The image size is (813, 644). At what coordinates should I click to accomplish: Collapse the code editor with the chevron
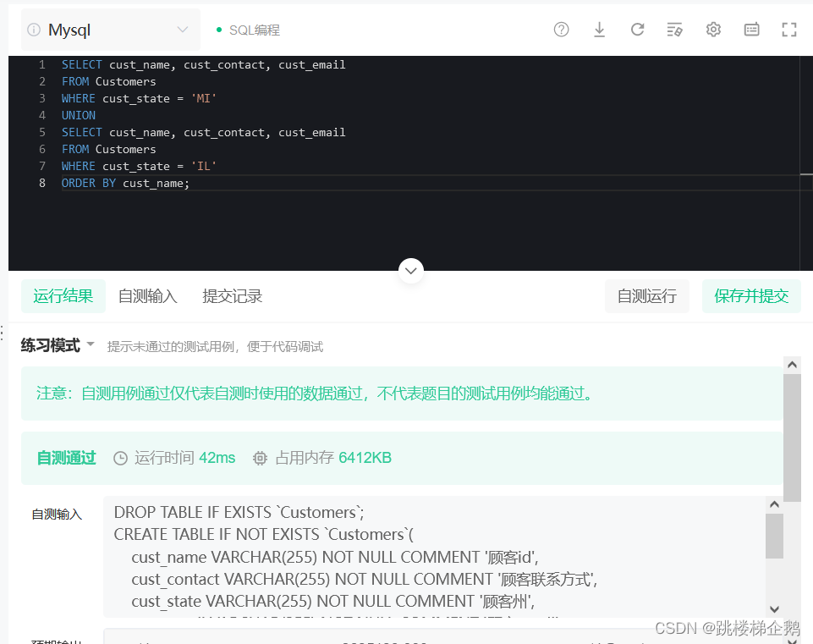pos(410,271)
